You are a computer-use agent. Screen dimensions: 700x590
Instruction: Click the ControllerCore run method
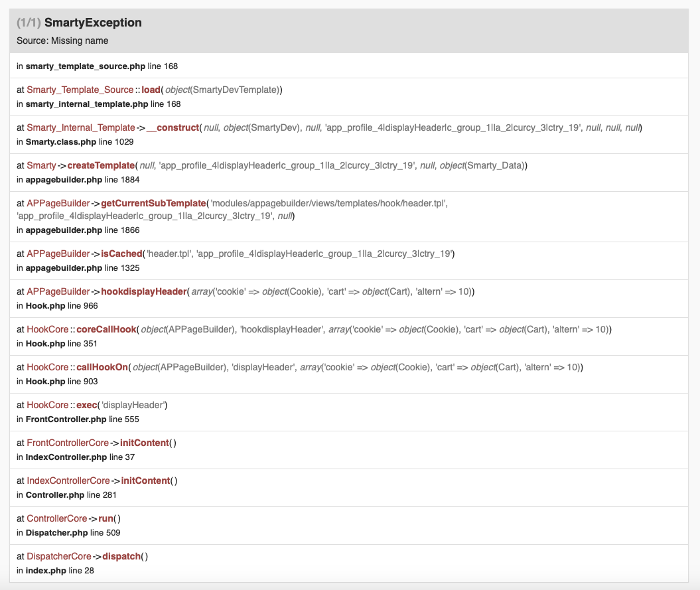105,518
